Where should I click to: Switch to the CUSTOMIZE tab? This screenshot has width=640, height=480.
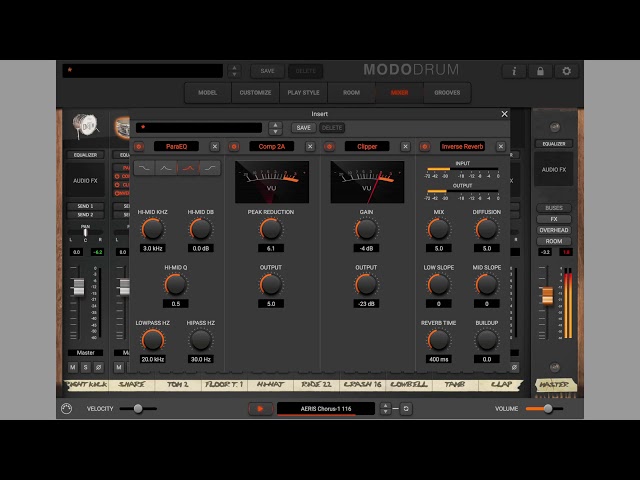point(256,93)
